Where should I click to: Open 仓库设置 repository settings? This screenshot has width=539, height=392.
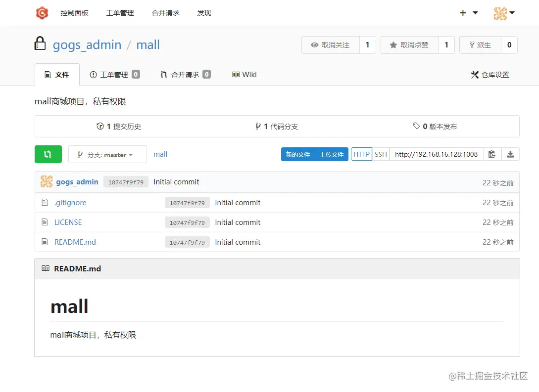point(490,75)
